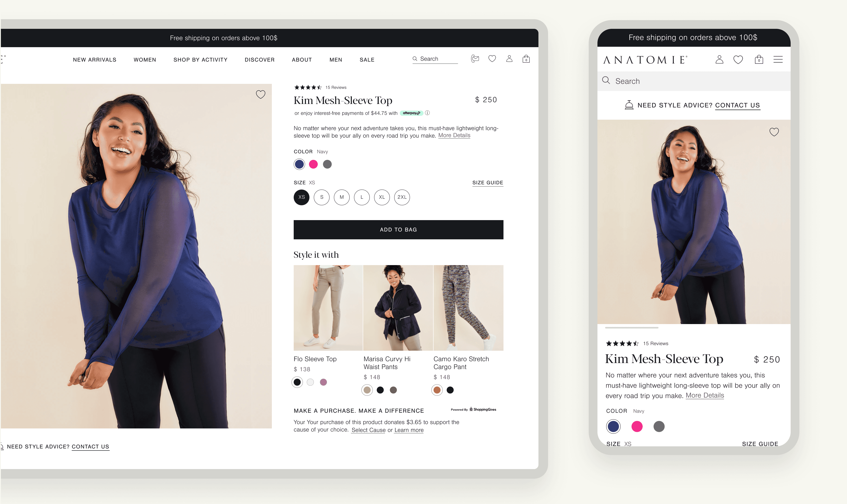Choose the 2XL size option
Viewport: 847px width, 504px height.
click(402, 197)
